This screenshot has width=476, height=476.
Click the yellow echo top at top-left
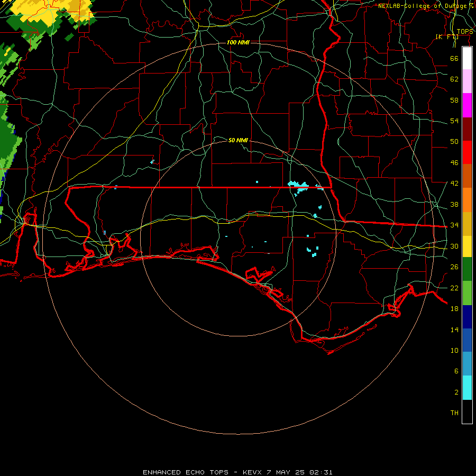tap(52, 12)
